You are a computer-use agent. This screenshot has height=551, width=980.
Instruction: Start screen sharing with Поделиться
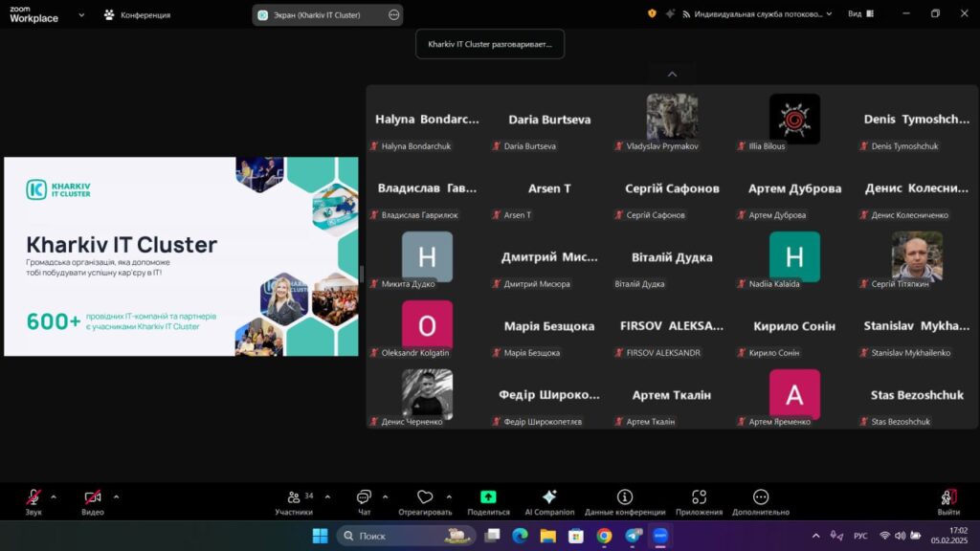(x=488, y=502)
